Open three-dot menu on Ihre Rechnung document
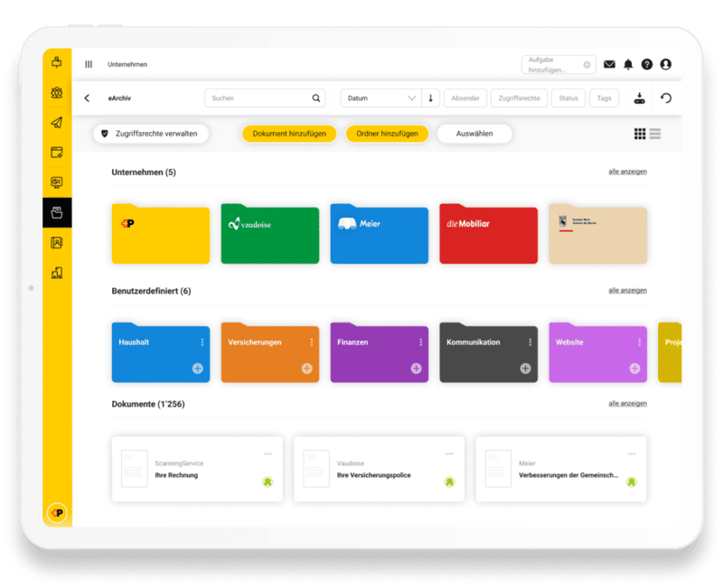The width and height of the screenshot is (723, 588). point(268,453)
